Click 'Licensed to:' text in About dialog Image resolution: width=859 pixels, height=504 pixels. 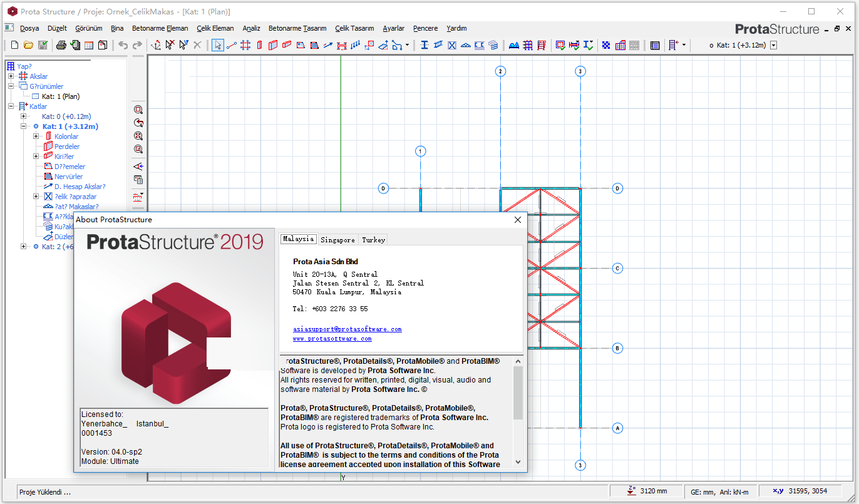tap(102, 414)
